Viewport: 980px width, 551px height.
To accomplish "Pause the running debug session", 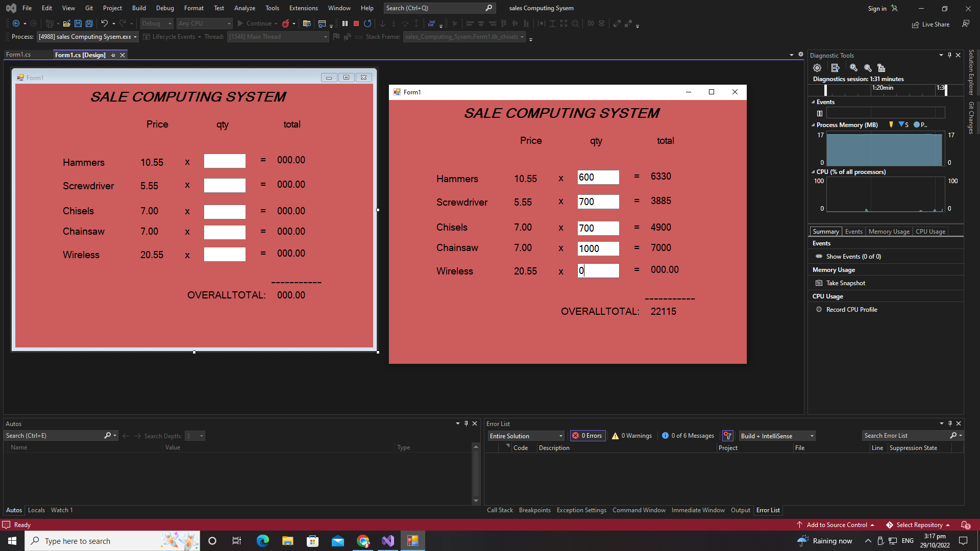I will (x=345, y=23).
